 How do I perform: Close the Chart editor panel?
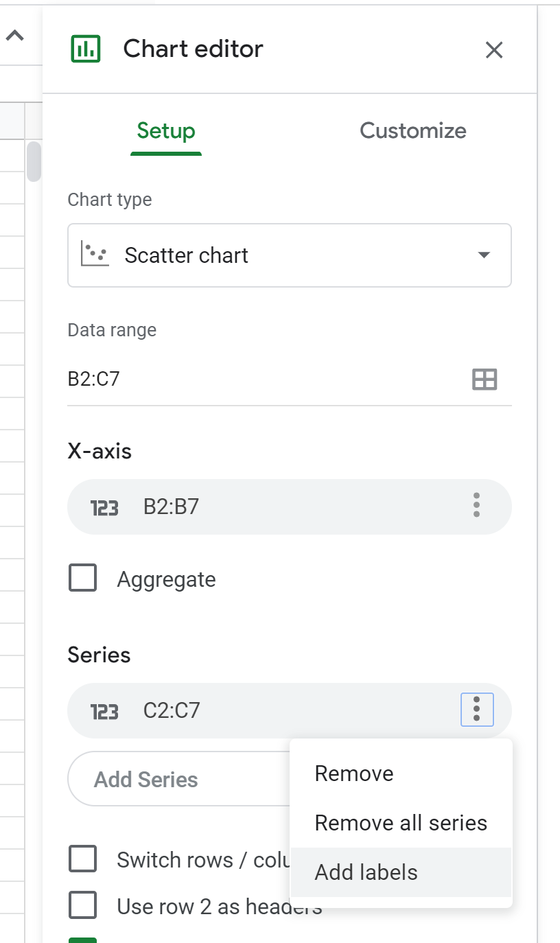tap(494, 49)
